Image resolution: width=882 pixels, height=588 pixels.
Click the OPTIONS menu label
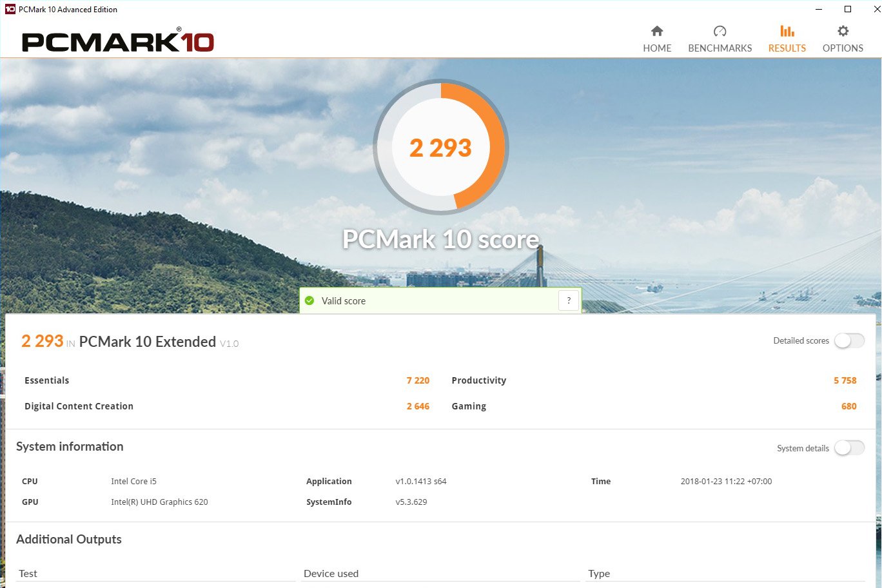pyautogui.click(x=843, y=48)
